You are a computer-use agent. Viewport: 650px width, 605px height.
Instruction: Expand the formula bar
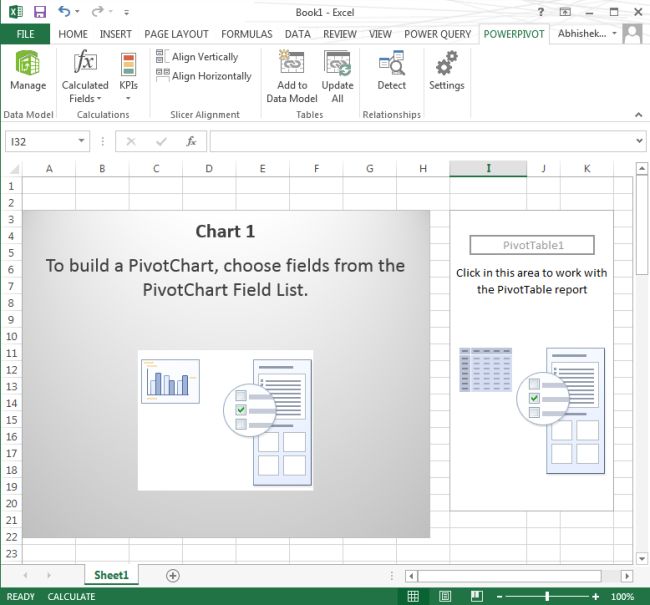pos(639,141)
